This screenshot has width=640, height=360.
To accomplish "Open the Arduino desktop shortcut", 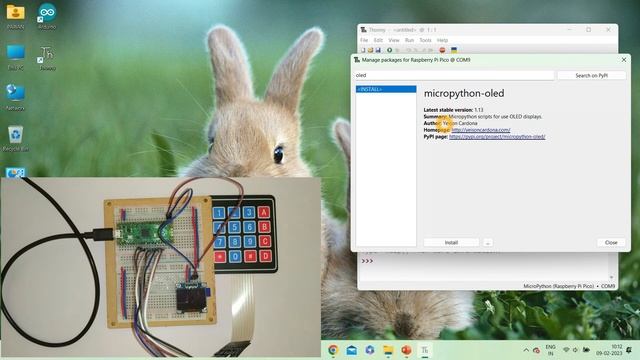I will [47, 16].
